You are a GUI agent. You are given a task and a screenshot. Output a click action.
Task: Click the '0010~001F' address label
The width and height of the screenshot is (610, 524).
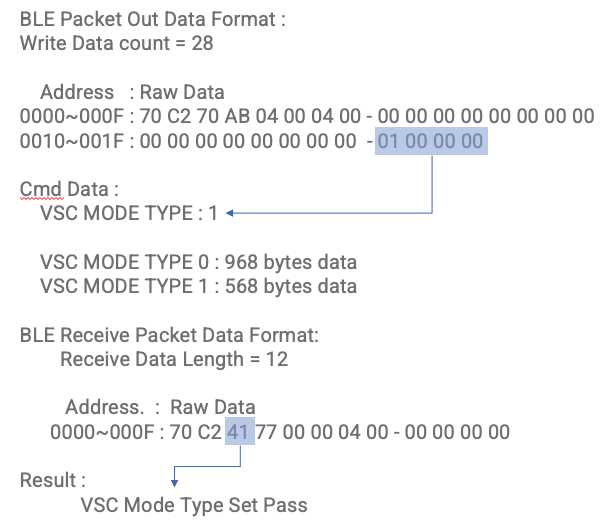(x=72, y=141)
